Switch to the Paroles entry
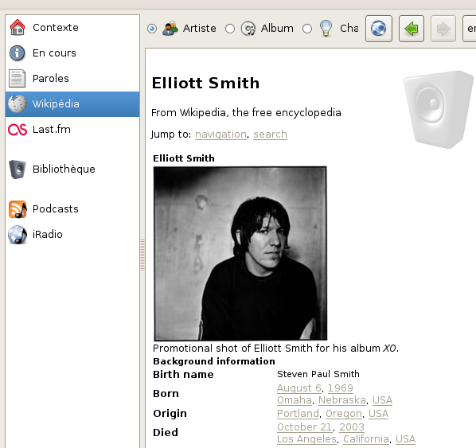 click(x=51, y=79)
